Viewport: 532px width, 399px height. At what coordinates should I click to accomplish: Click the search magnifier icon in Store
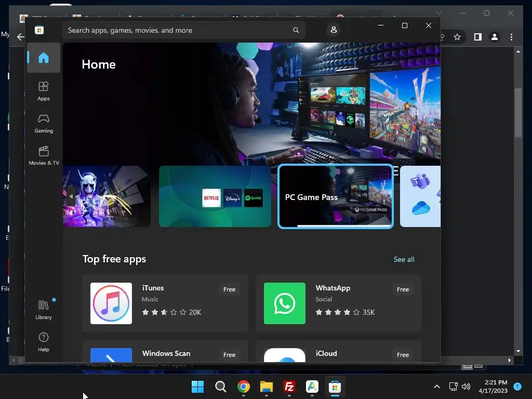click(296, 30)
